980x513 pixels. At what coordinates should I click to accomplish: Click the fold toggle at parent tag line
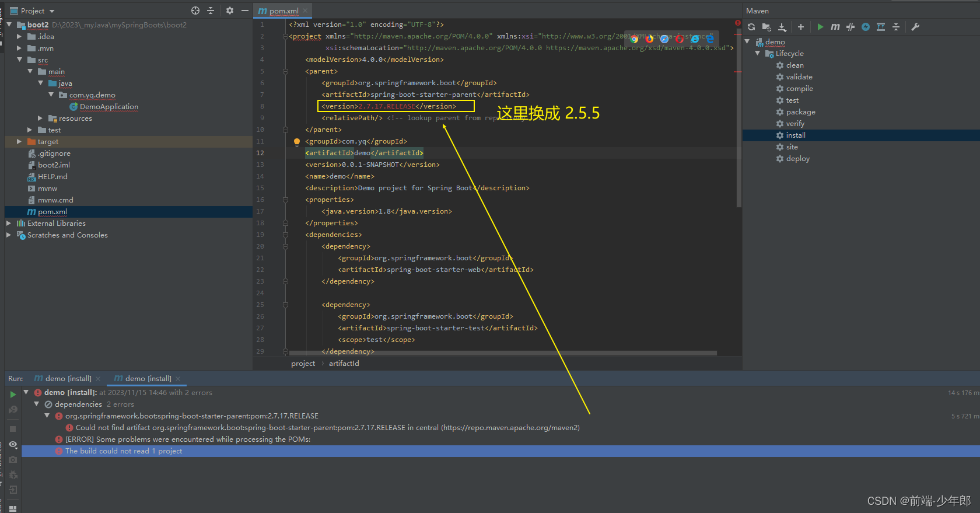(285, 71)
